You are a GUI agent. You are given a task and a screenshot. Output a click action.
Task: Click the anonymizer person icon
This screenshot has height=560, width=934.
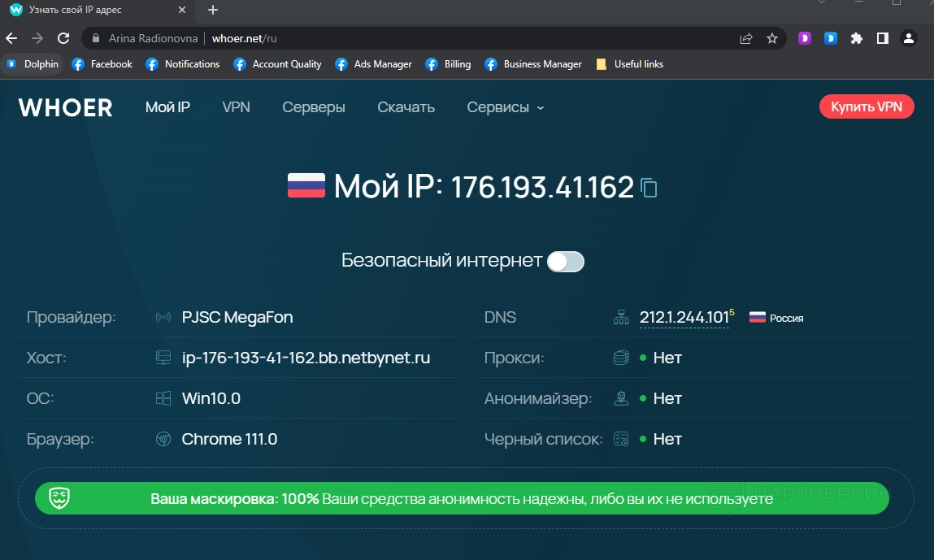point(621,398)
